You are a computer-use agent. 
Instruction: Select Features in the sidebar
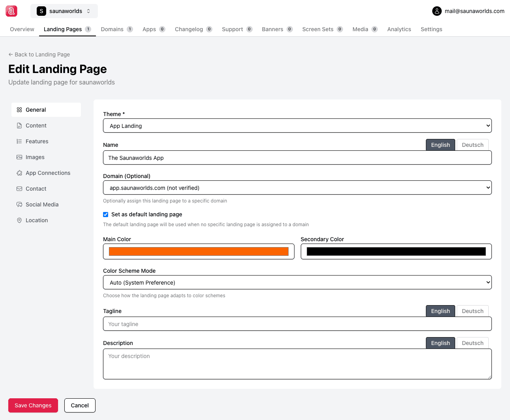coord(46,141)
